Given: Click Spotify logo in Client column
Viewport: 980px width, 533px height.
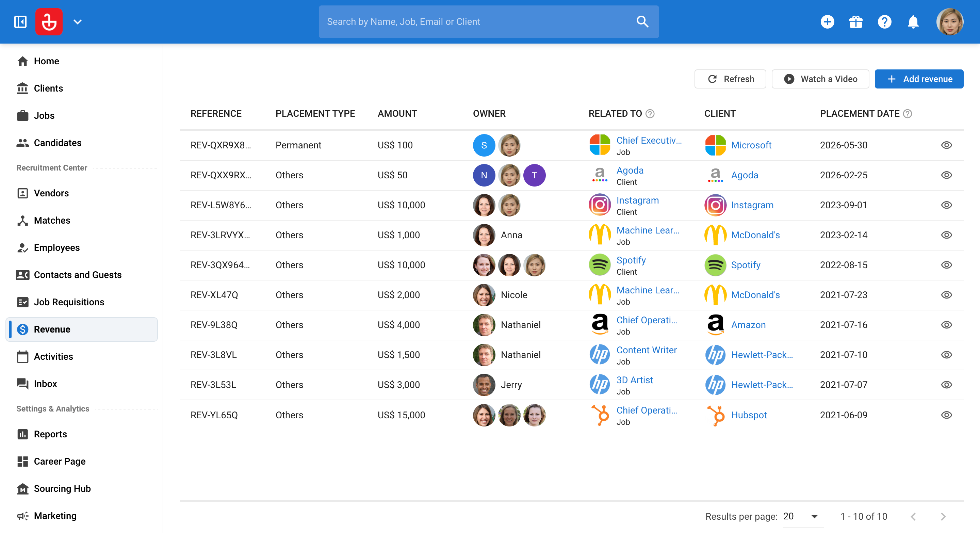Looking at the screenshot, I should pyautogui.click(x=715, y=265).
